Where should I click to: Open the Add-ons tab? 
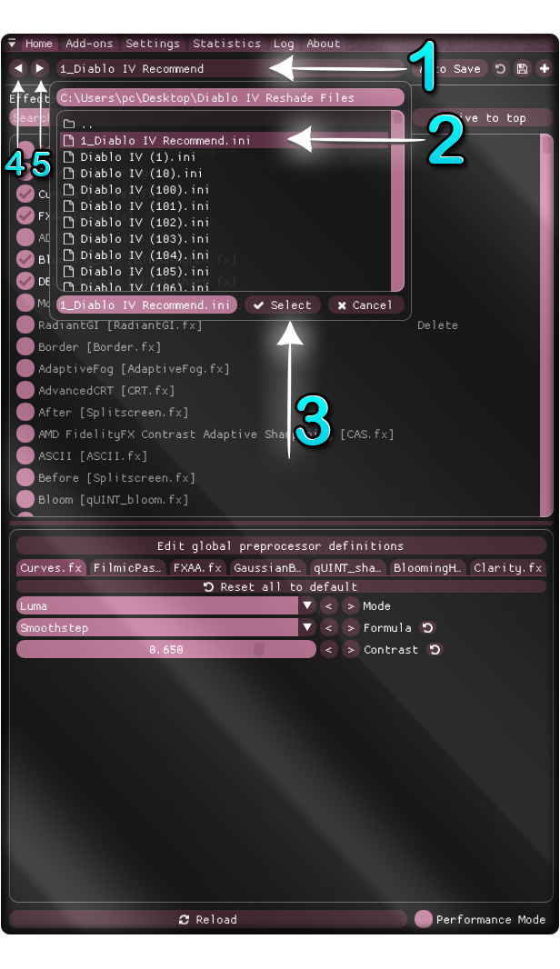coord(89,44)
